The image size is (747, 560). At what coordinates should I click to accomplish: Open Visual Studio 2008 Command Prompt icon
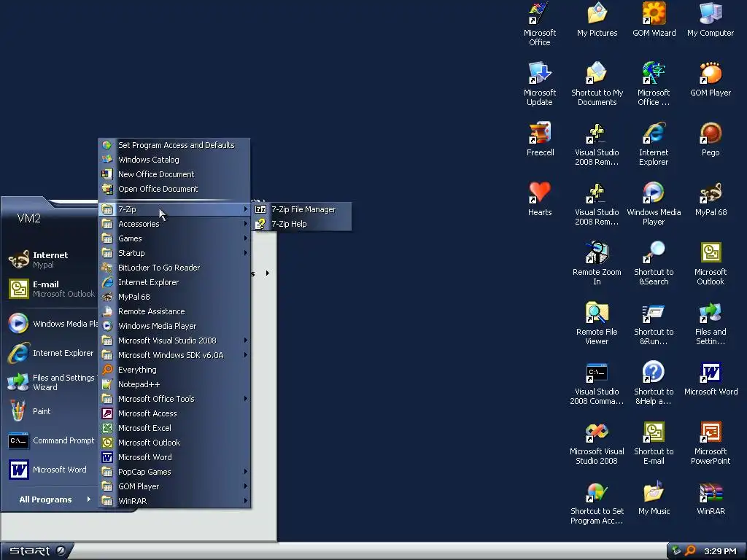click(x=597, y=383)
